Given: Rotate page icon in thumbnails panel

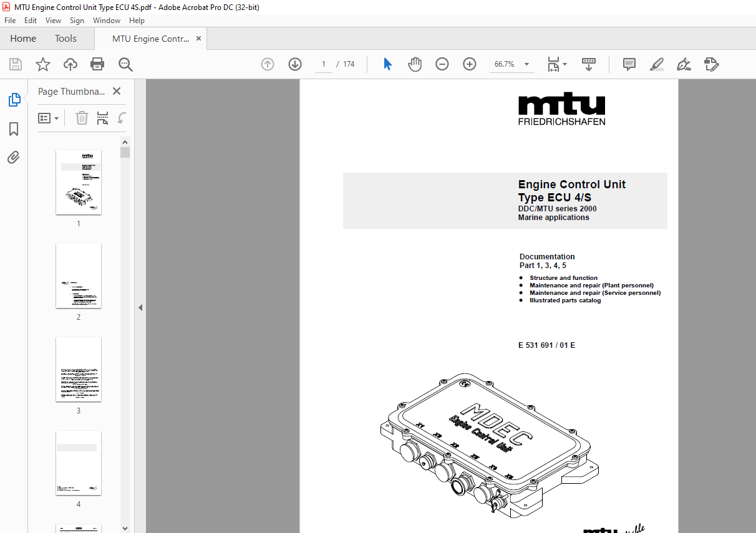Looking at the screenshot, I should coord(122,118).
